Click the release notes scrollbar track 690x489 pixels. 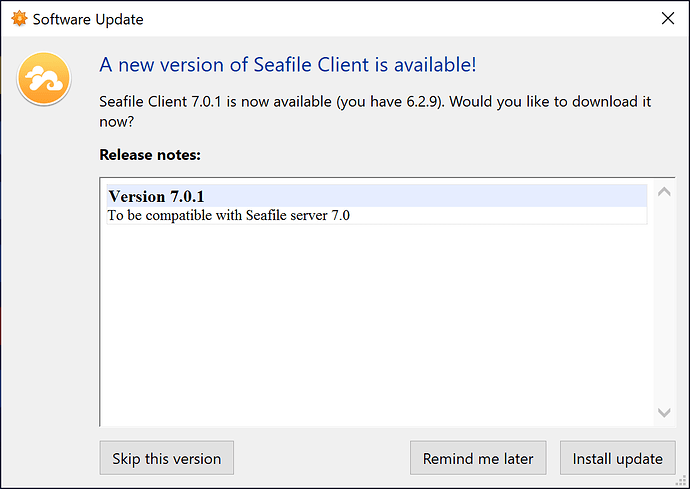pos(664,300)
